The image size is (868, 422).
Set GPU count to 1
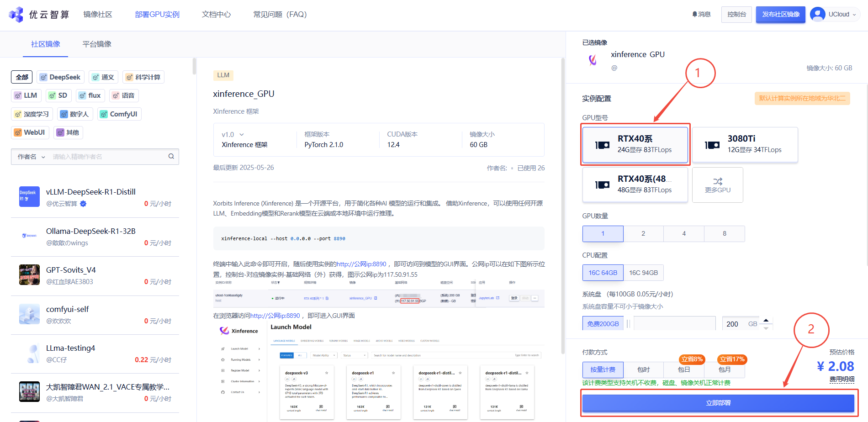(603, 233)
